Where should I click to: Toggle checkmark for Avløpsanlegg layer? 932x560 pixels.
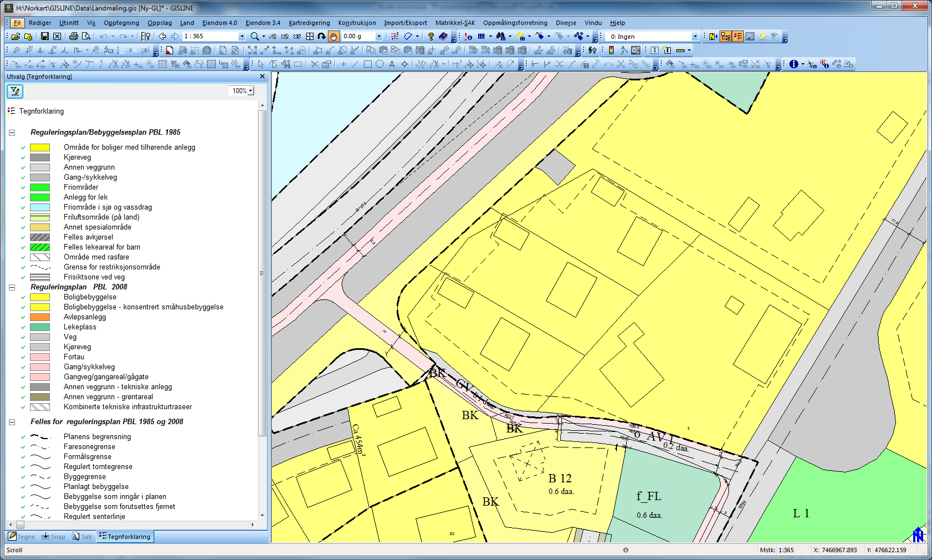pyautogui.click(x=23, y=317)
